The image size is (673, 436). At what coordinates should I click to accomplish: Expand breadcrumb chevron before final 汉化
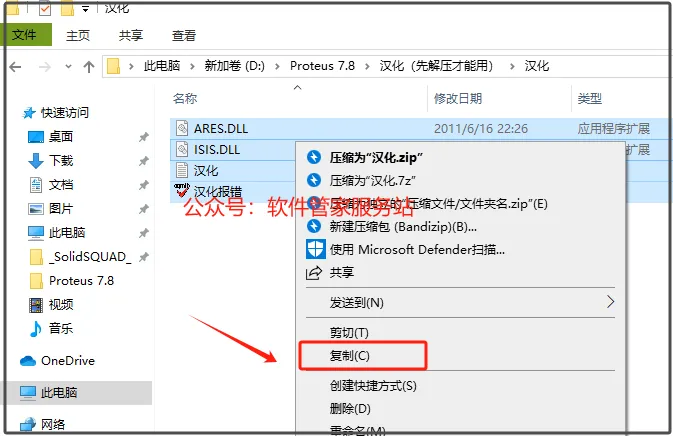[x=512, y=67]
